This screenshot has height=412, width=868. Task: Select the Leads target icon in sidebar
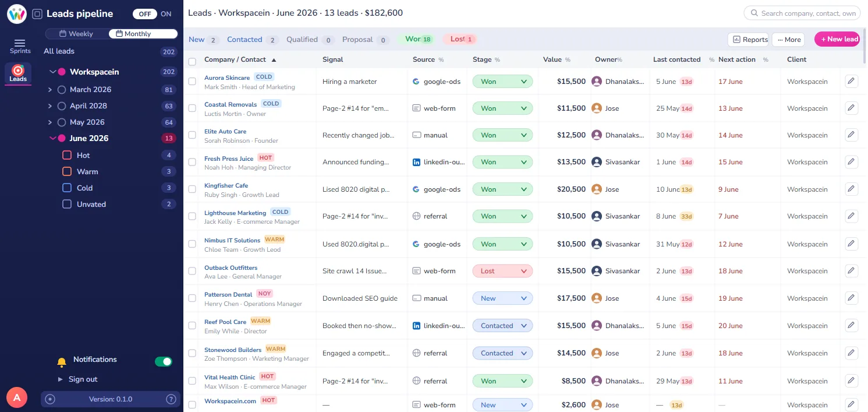click(18, 71)
